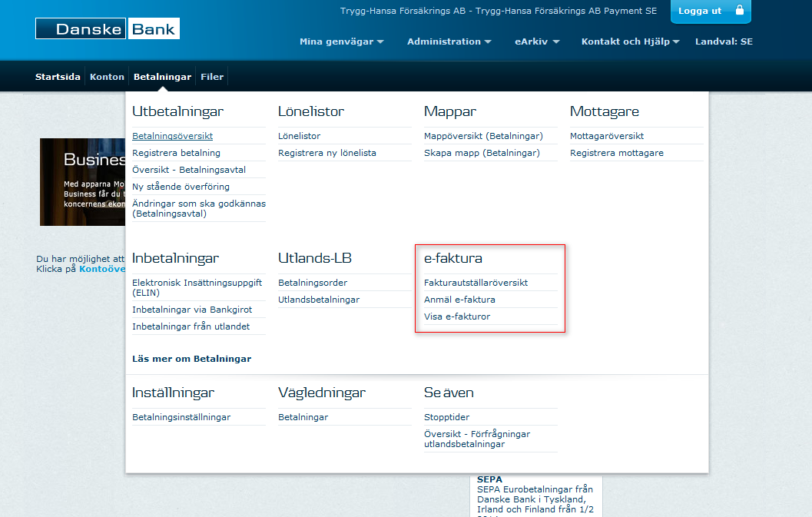
Task: Open Betalningsöversikt link
Action: pos(172,136)
